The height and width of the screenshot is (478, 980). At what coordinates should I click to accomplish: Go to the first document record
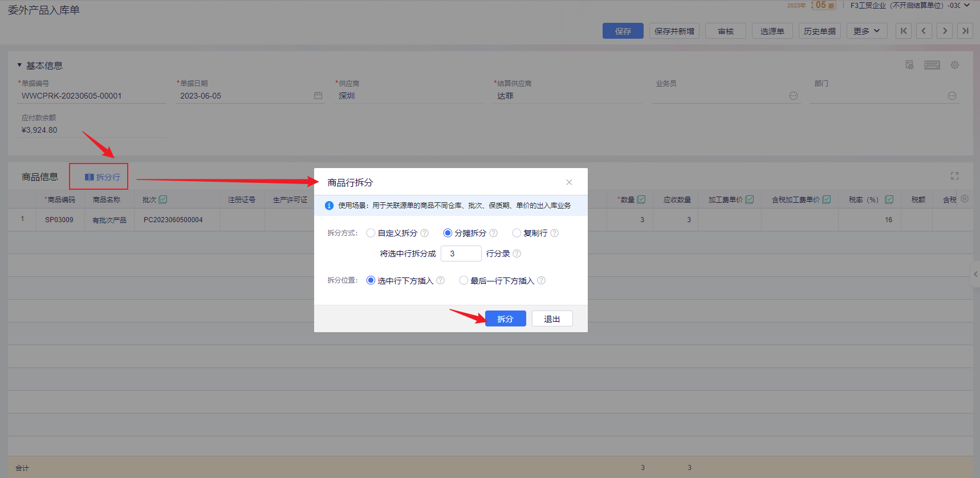904,31
